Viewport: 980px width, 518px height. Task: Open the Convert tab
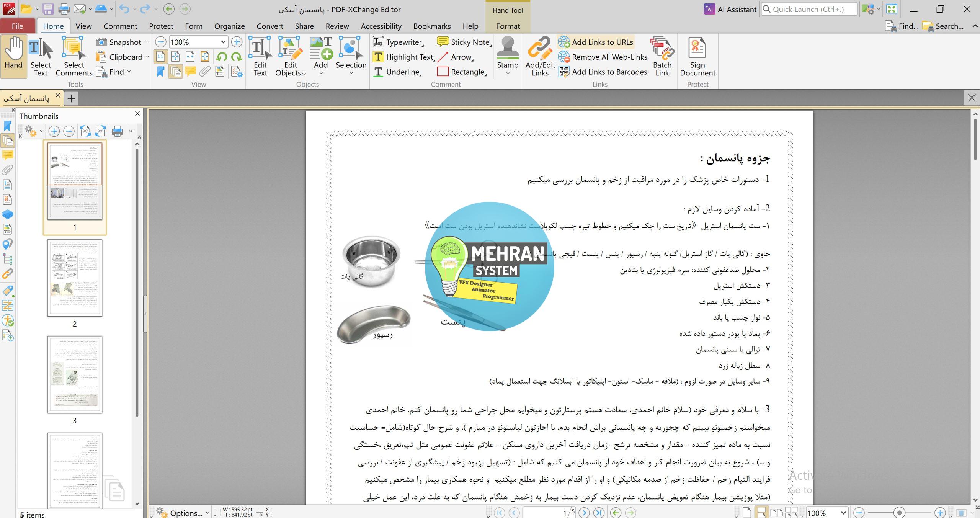(270, 26)
